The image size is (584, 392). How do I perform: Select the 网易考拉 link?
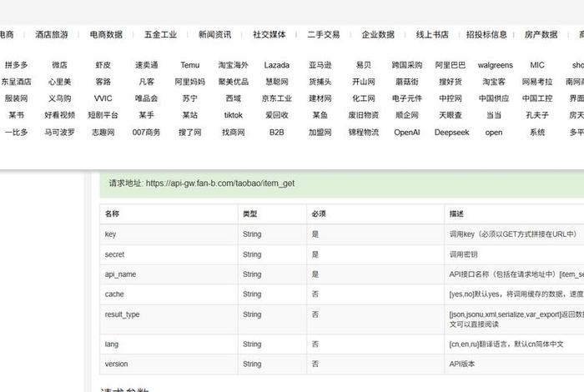click(537, 82)
